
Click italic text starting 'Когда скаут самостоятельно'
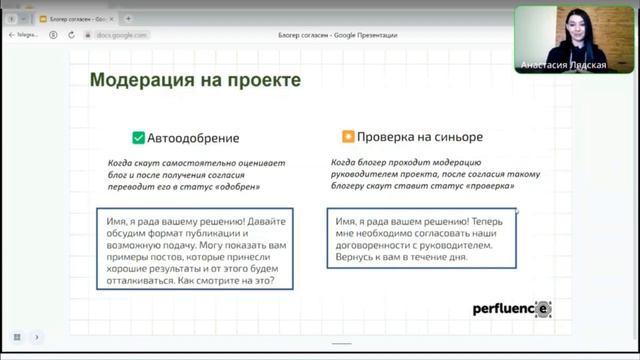[x=196, y=175]
